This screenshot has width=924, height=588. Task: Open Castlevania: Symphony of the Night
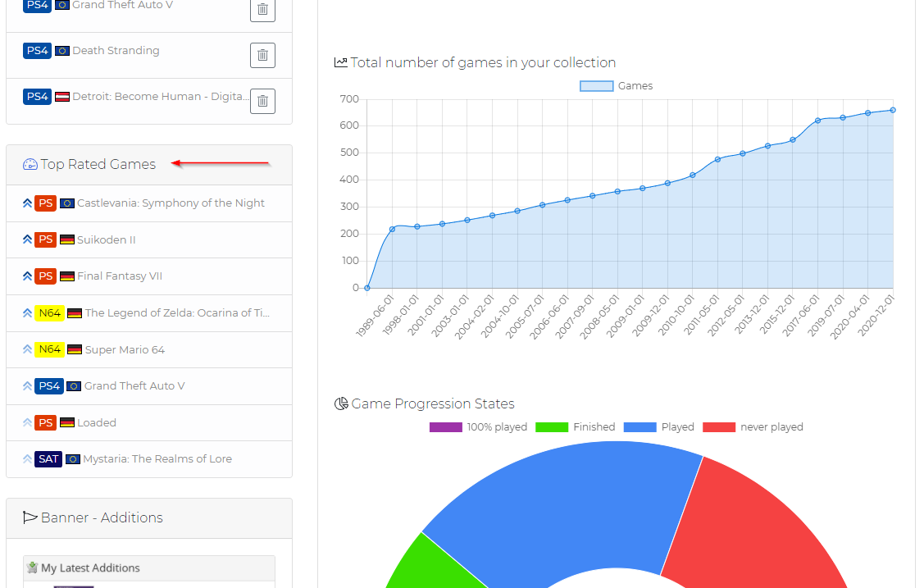[x=171, y=203]
